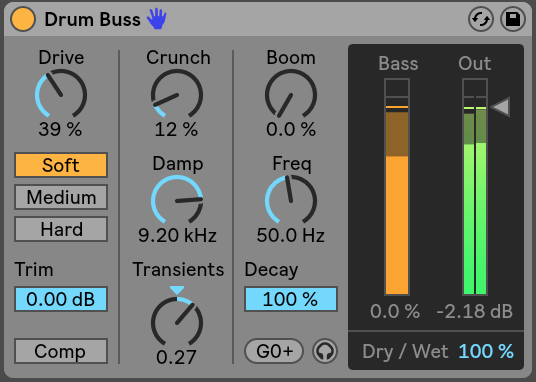The image size is (536, 382).
Task: Click the Decay 100 % field
Action: [x=291, y=299]
